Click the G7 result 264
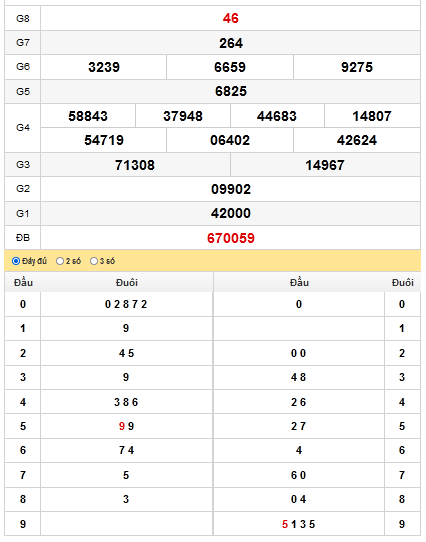The height and width of the screenshot is (542, 426). [231, 43]
